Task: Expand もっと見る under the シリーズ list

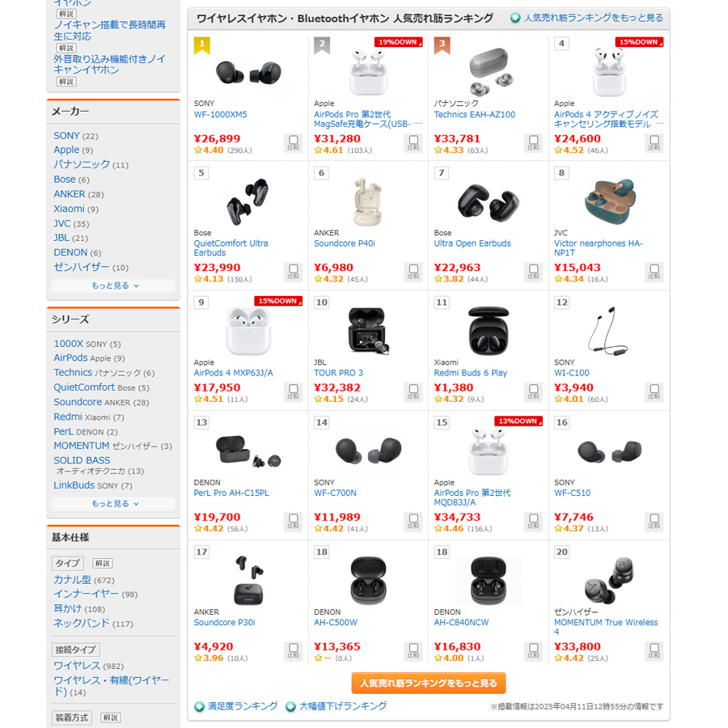Action: click(x=114, y=504)
